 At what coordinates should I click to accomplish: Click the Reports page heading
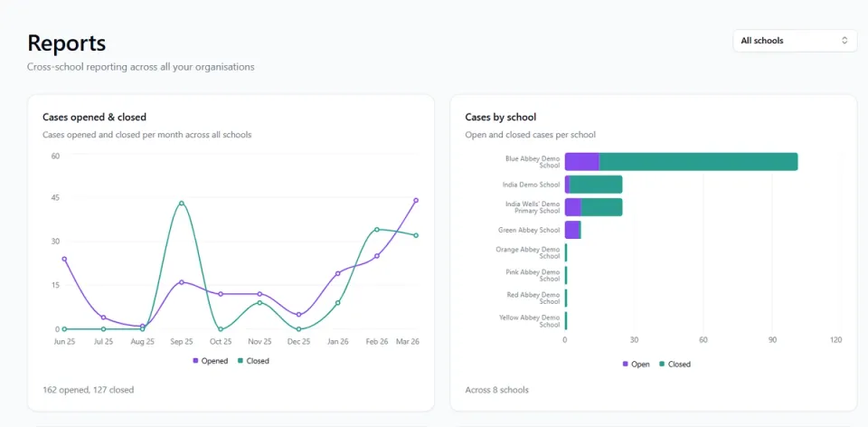66,43
